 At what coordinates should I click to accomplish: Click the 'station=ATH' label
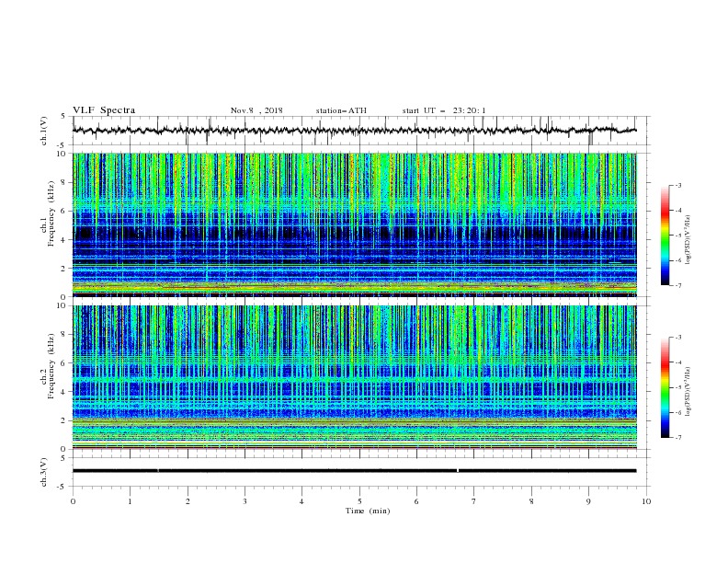click(341, 110)
